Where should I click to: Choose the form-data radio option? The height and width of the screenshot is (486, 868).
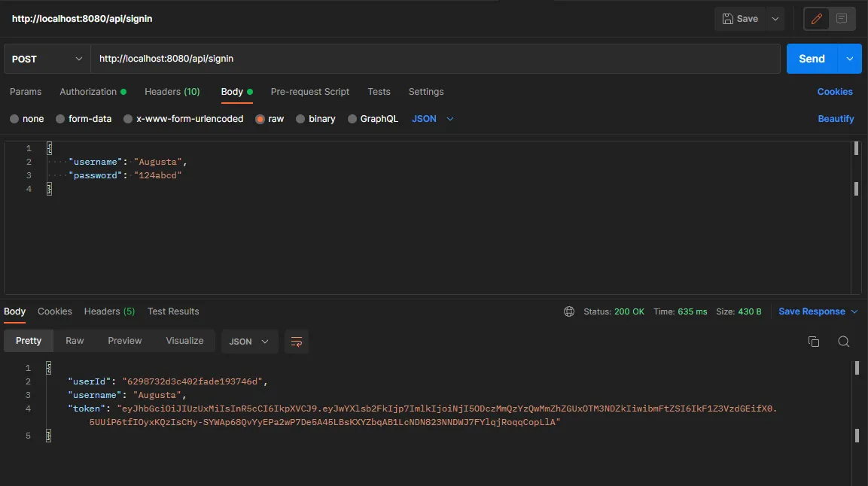pyautogui.click(x=60, y=119)
